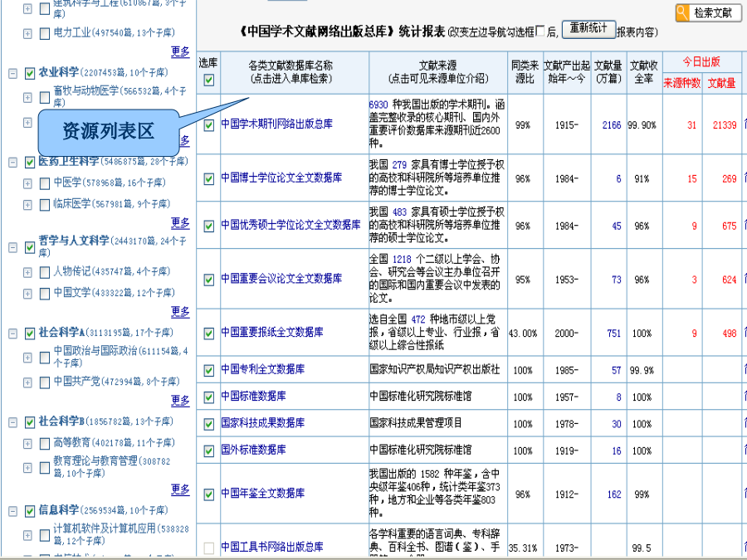
Task: Expand the 中国政治与国际政治 tree node
Action: 27,357
